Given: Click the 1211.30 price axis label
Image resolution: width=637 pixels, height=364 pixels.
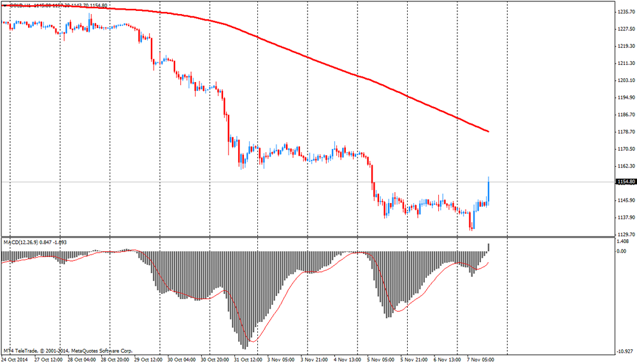Looking at the screenshot, I should (x=626, y=63).
